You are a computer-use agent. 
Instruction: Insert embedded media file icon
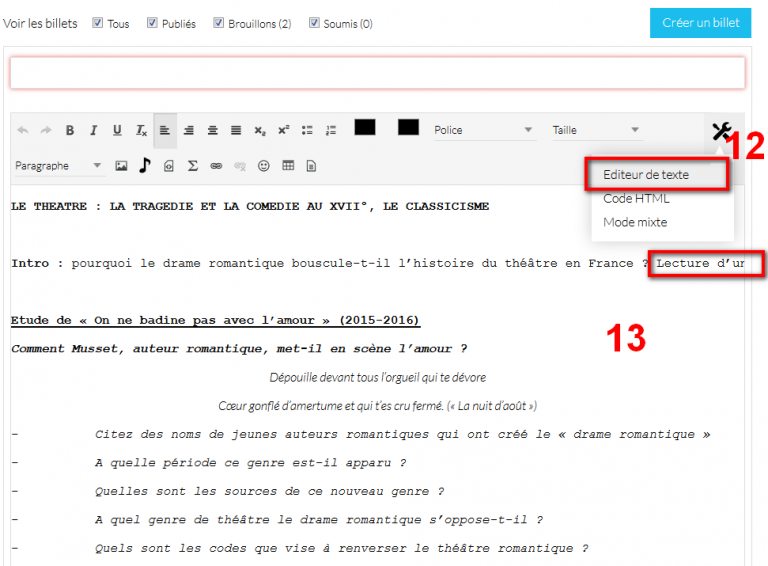pyautogui.click(x=168, y=166)
